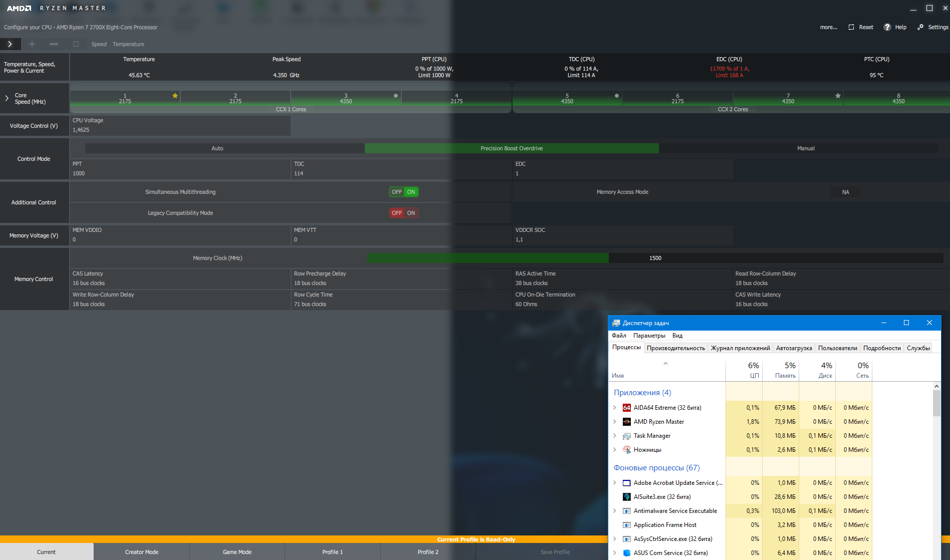
Task: Open the Вид menu in Task Manager
Action: pos(677,336)
